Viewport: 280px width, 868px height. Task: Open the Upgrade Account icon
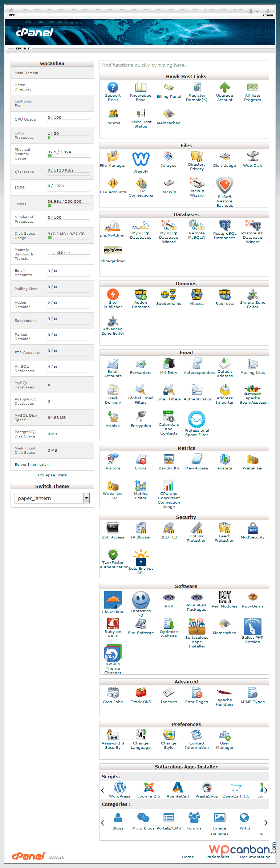click(225, 87)
